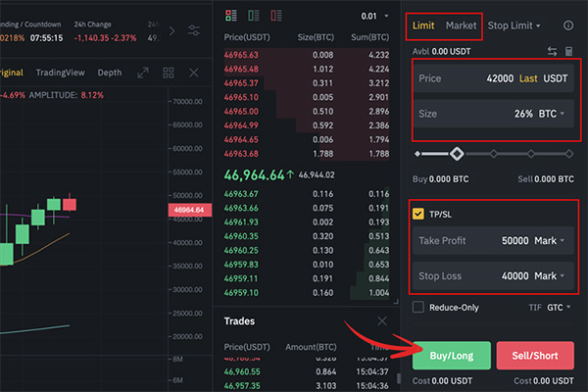The image size is (588, 392).
Task: Click the red Sell/Short button
Action: coord(535,355)
